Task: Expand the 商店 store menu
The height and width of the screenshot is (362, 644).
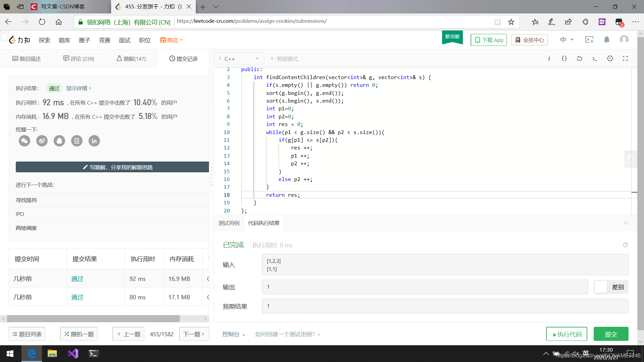Action: 171,40
